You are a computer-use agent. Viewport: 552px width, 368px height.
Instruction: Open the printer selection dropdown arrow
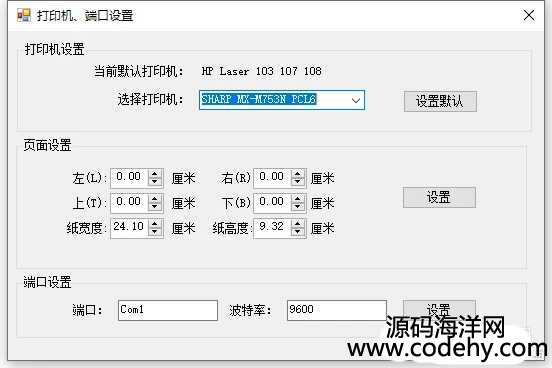[x=356, y=100]
